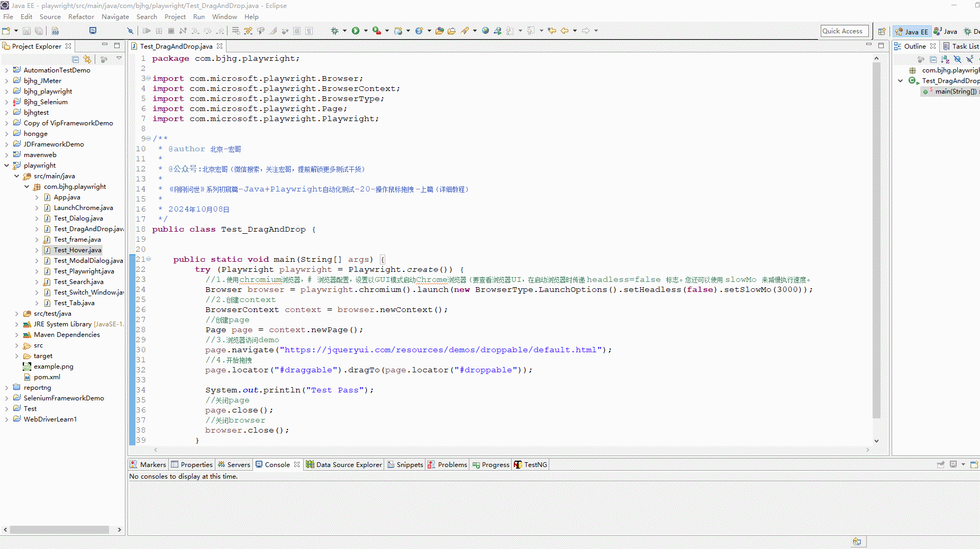The height and width of the screenshot is (549, 980).
Task: Click the Open Task folder icon
Action: (x=451, y=31)
